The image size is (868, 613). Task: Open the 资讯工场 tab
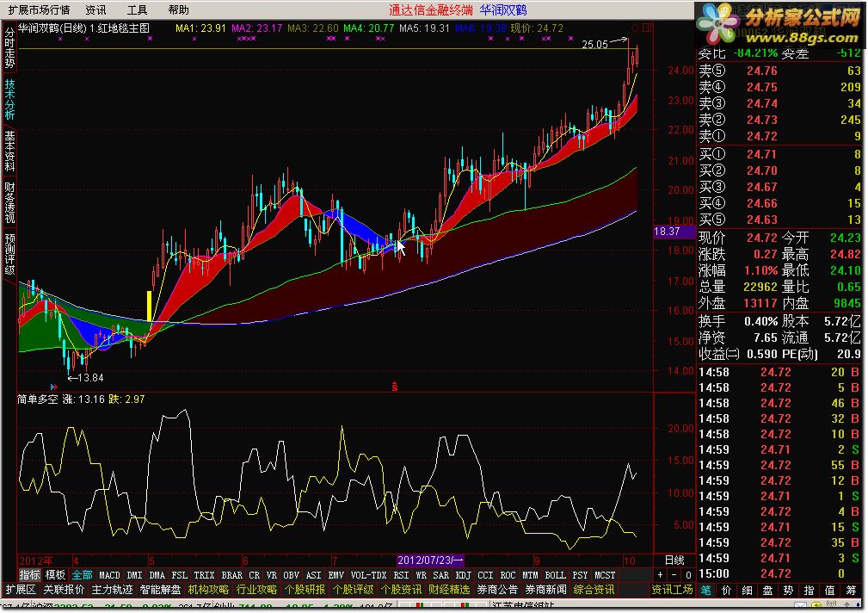pos(672,589)
